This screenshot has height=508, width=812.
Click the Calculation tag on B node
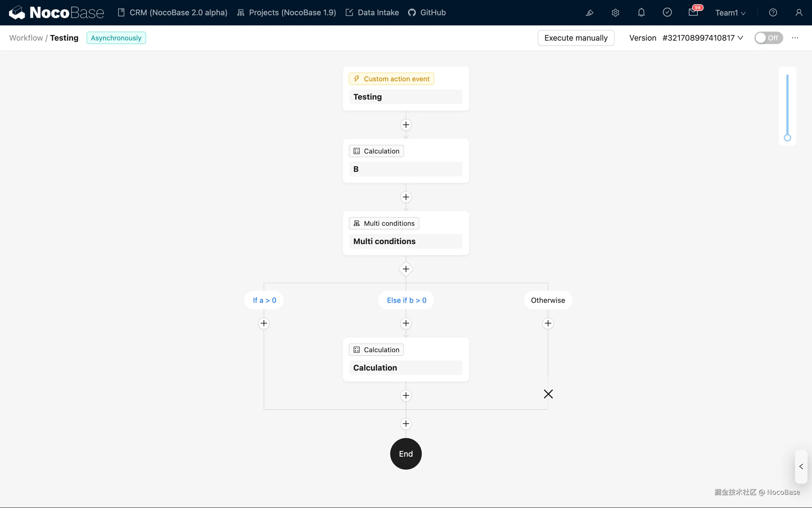tap(376, 151)
